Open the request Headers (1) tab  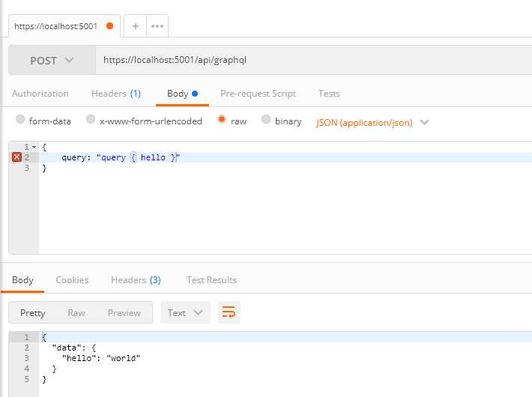click(x=116, y=94)
